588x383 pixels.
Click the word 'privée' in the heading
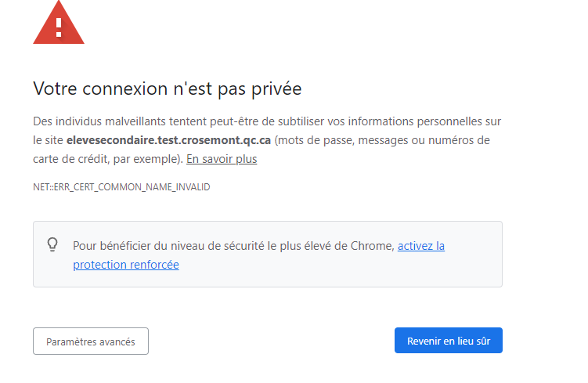[276, 89]
